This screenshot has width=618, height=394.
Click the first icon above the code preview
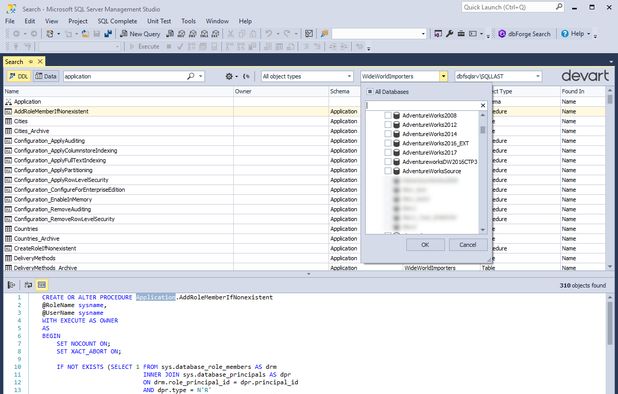[11, 284]
